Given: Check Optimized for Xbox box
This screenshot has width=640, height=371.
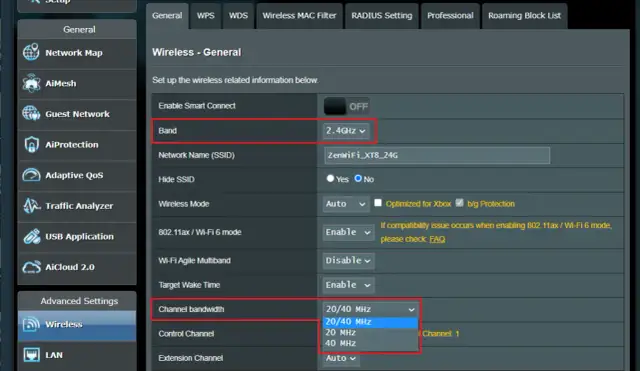Looking at the screenshot, I should point(378,203).
